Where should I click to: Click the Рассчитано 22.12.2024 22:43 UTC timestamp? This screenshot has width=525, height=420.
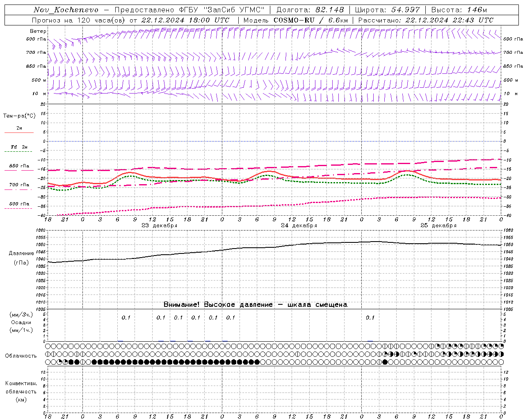point(426,20)
